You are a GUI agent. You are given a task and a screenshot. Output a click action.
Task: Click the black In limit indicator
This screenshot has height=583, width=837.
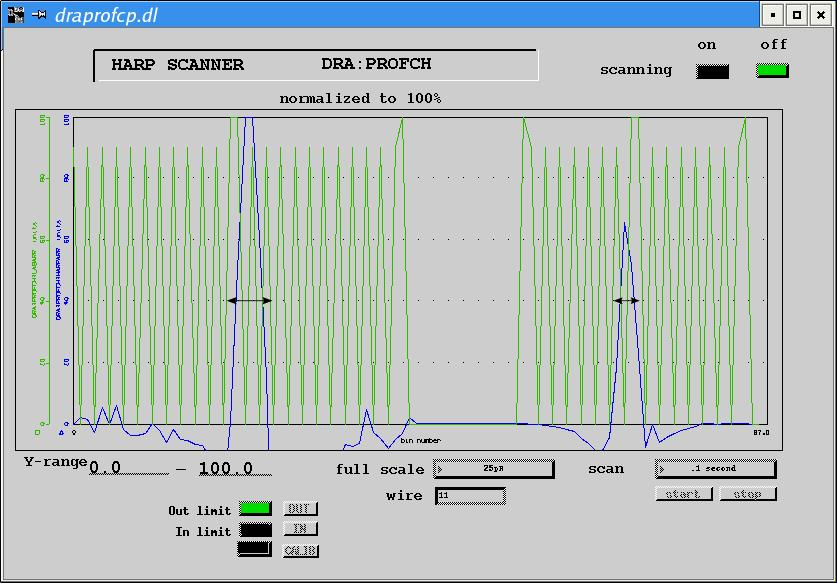[255, 530]
